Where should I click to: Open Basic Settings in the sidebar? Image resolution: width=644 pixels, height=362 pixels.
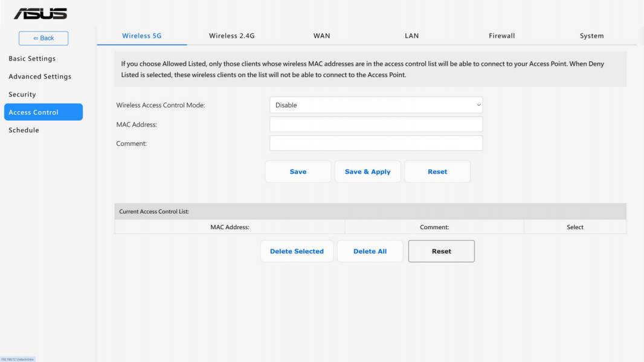point(32,59)
